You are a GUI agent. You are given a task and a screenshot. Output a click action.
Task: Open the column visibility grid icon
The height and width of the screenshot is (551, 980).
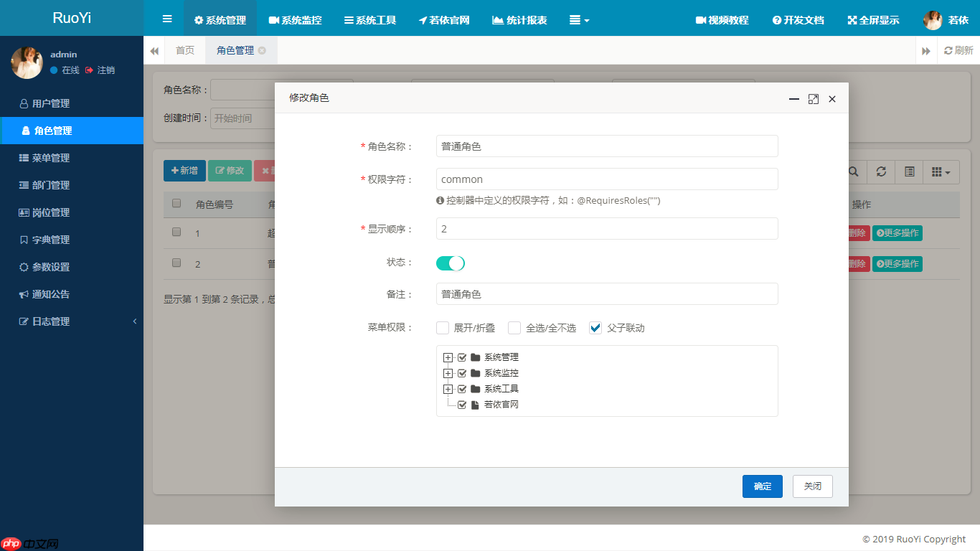pyautogui.click(x=938, y=171)
